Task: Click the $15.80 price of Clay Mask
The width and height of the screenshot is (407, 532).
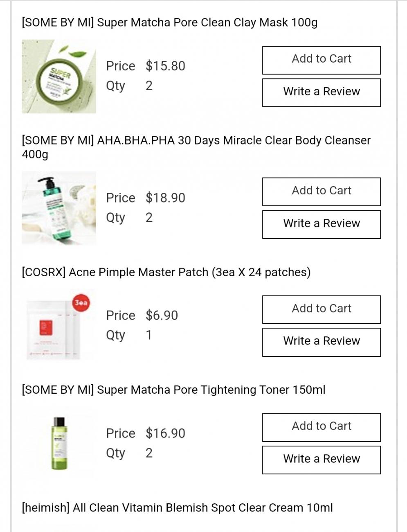Action: coord(165,66)
